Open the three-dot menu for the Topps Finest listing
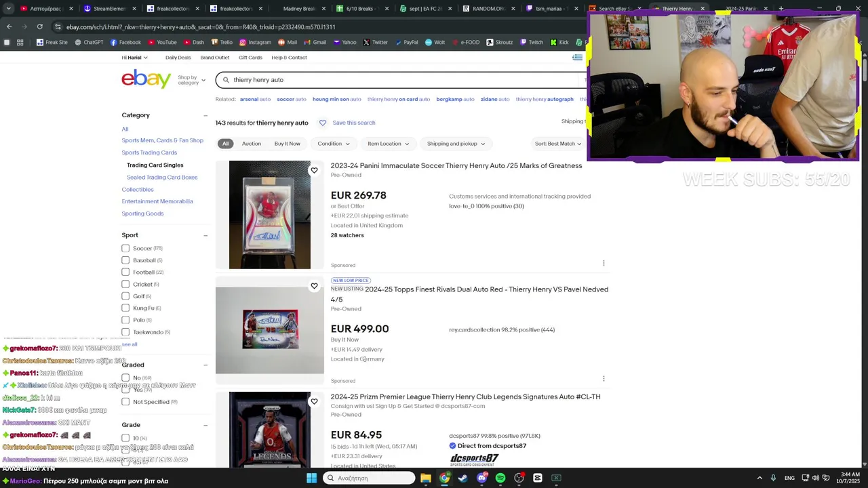868x488 pixels. (604, 379)
